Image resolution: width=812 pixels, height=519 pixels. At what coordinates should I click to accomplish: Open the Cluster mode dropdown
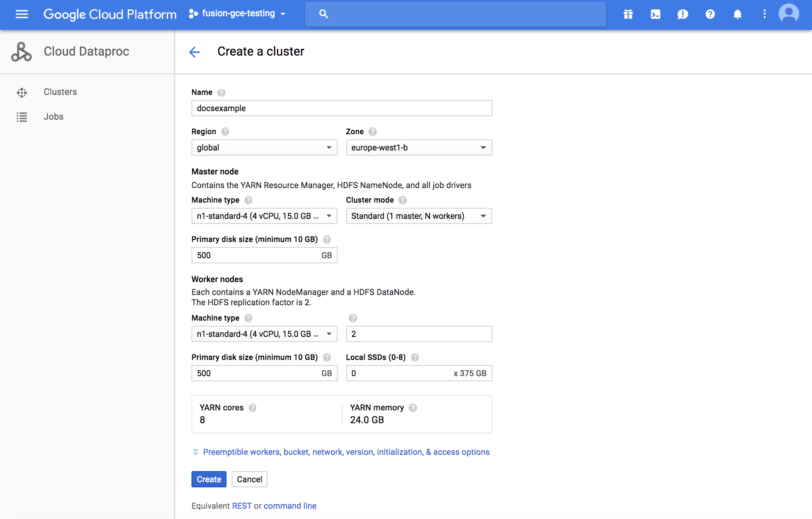coord(418,216)
